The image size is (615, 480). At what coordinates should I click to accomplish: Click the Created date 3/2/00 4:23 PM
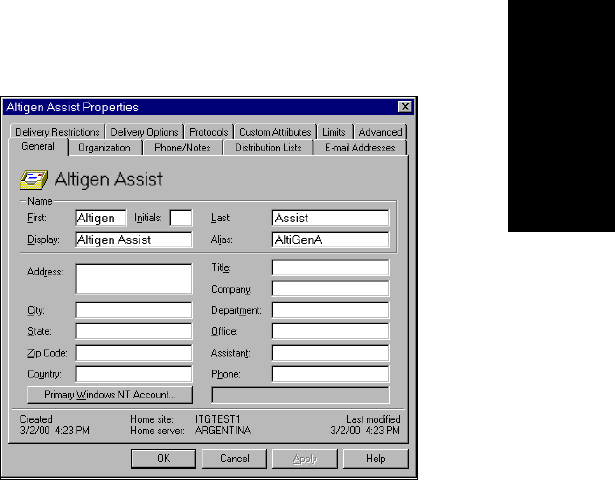55,430
